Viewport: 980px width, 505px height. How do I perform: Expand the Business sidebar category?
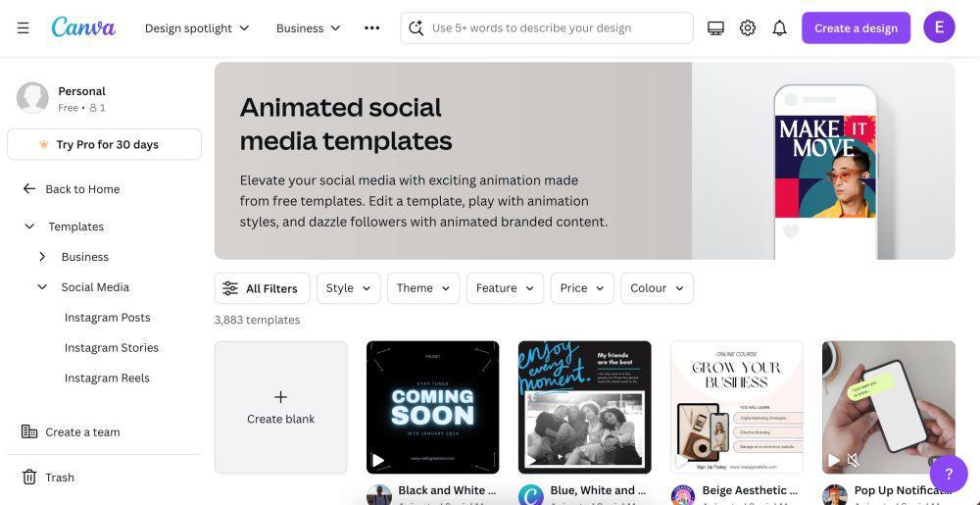click(x=42, y=257)
